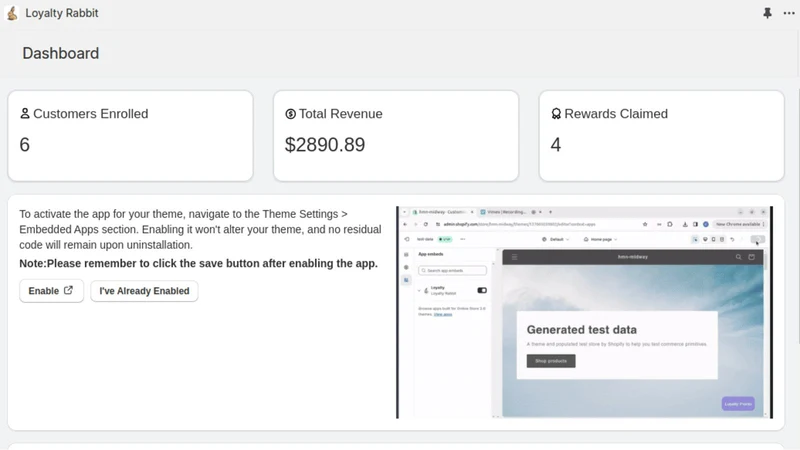Pin the Loyalty Rabbit app
800x450 pixels.
click(x=767, y=13)
